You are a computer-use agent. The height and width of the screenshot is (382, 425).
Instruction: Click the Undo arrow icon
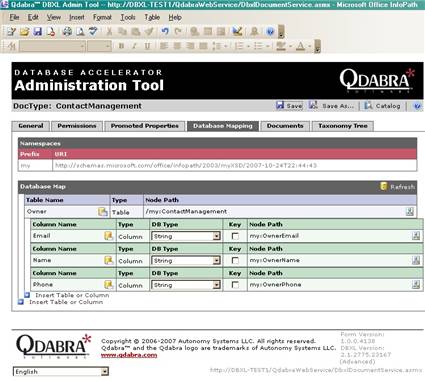coord(165,32)
